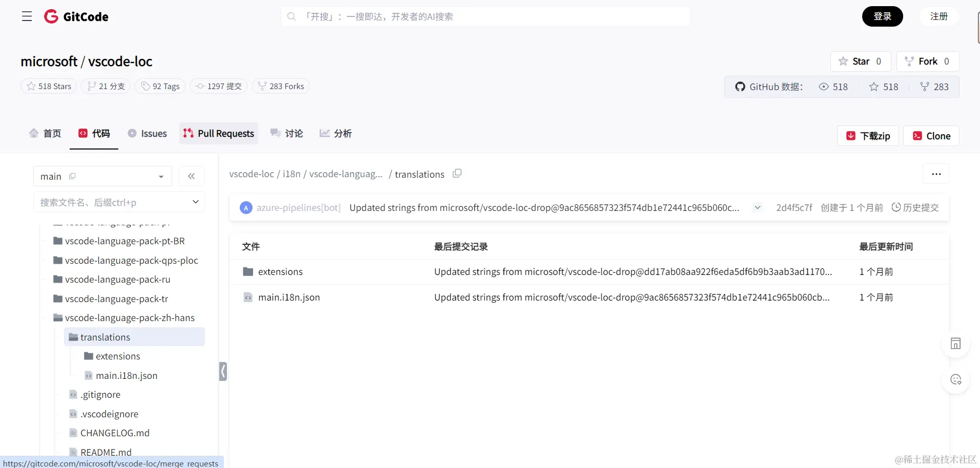Open the extensions folder in file table

pos(280,272)
